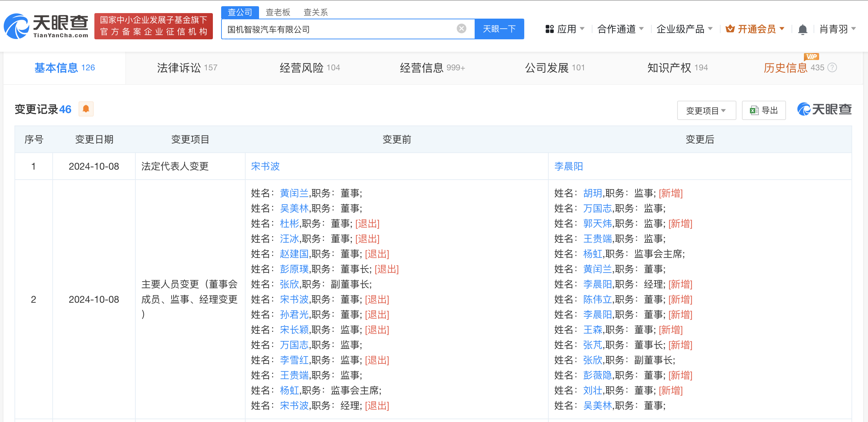
Task: Open 张芃 chairman link
Action: tap(592, 345)
